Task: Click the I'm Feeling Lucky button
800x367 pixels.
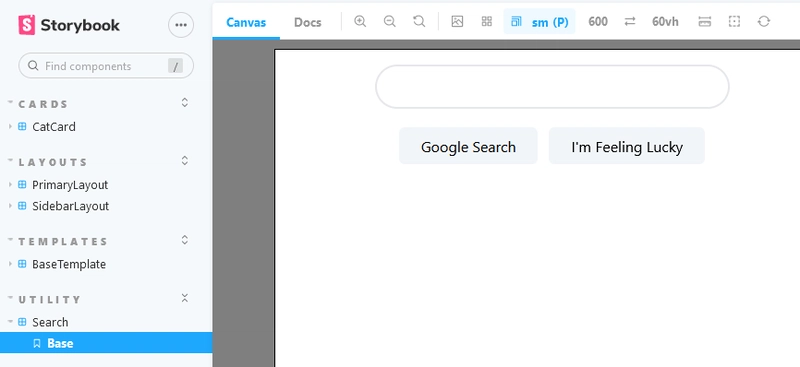Action: 627,146
